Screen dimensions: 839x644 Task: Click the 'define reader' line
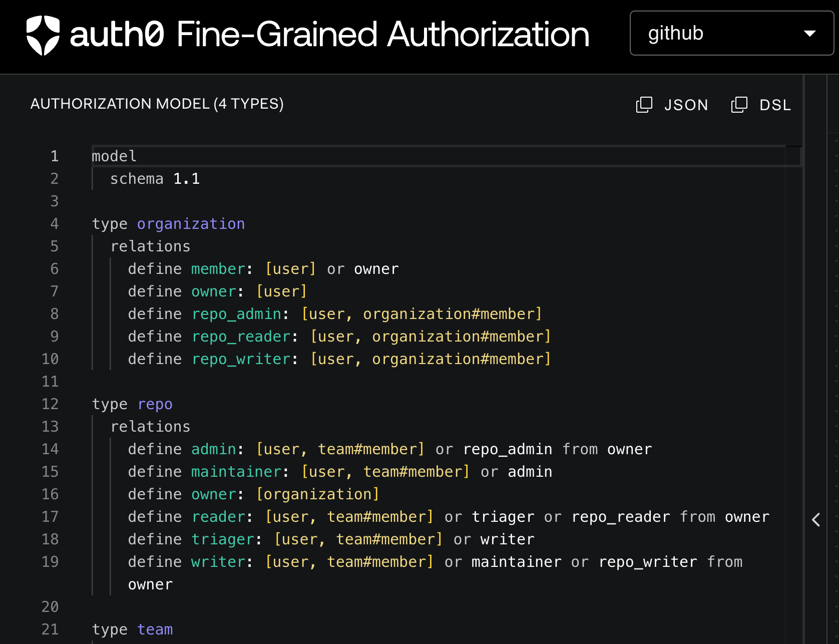click(x=449, y=517)
